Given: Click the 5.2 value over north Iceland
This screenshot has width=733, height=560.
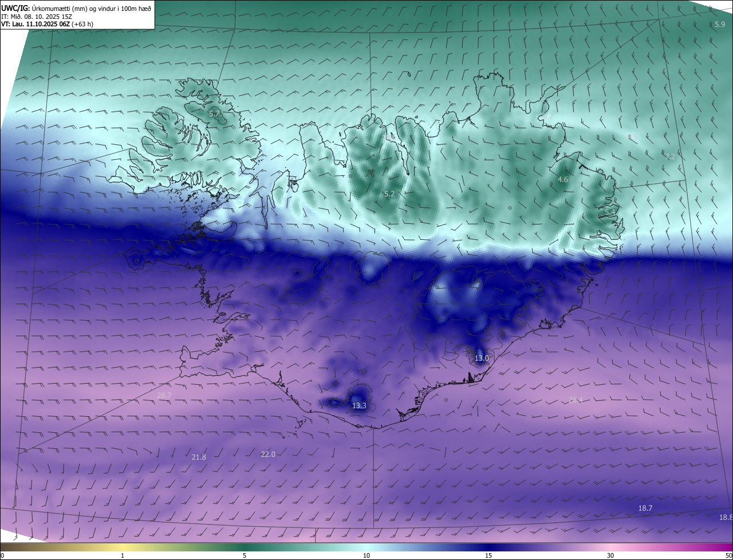Looking at the screenshot, I should coord(389,194).
